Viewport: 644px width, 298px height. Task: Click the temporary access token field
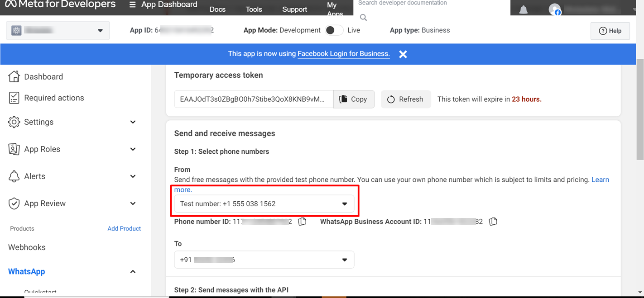[253, 99]
